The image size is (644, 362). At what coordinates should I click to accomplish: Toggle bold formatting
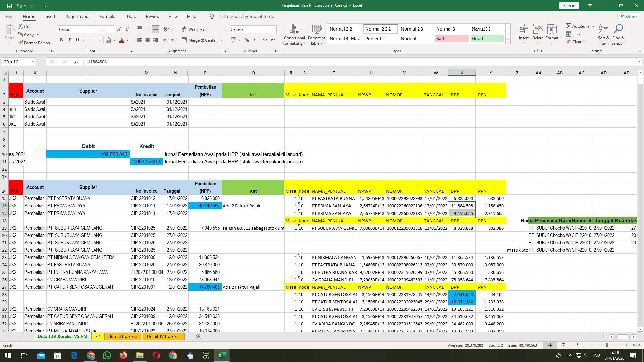coord(61,40)
